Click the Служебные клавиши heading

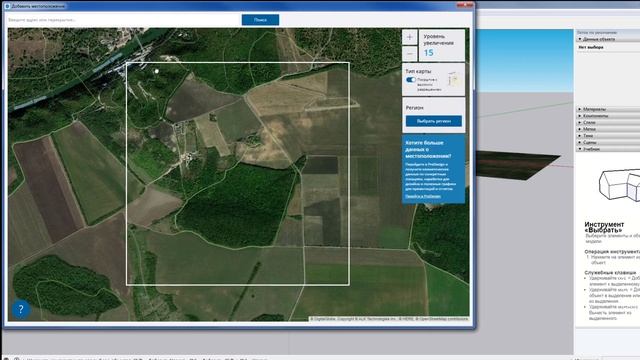[x=610, y=272]
